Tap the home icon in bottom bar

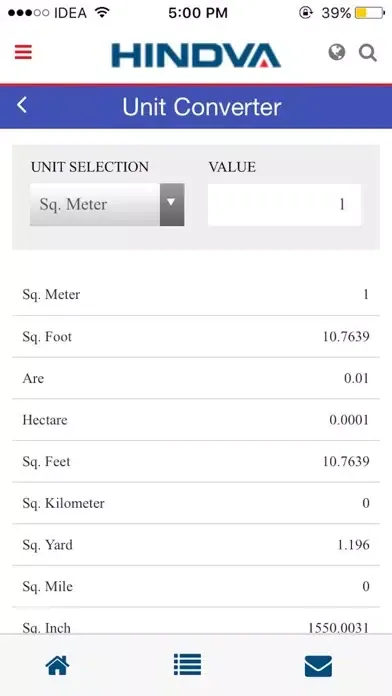(57, 665)
